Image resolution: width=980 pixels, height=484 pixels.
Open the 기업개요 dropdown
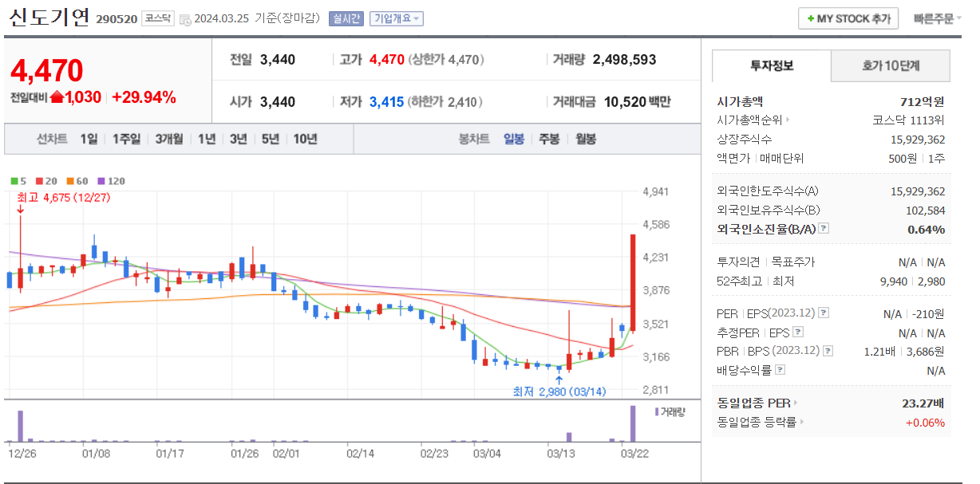point(397,18)
